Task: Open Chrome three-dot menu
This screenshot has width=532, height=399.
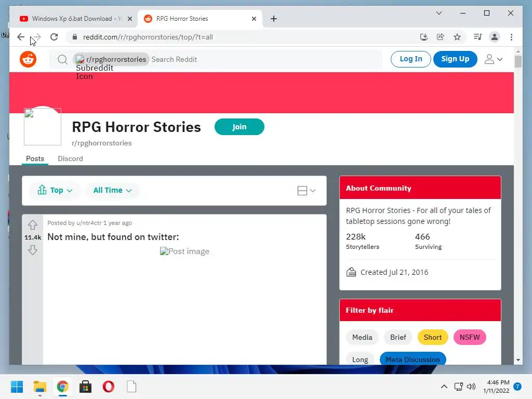Action: (511, 37)
